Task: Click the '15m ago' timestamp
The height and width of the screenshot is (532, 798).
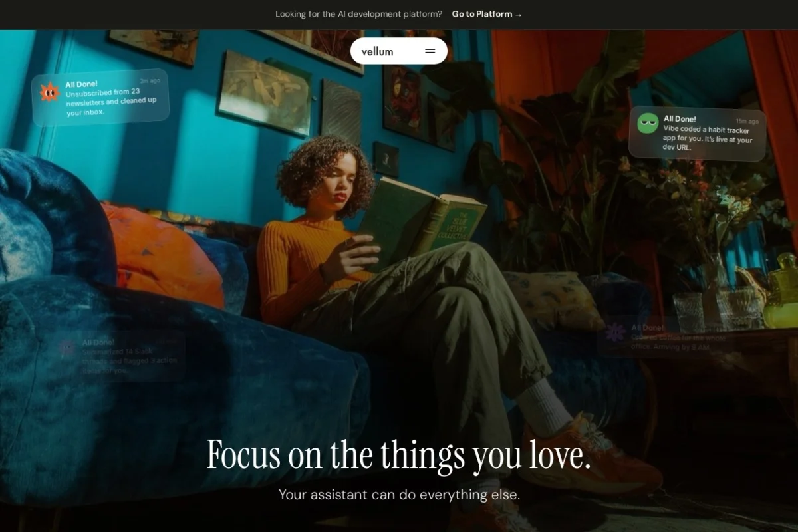Action: tap(747, 122)
